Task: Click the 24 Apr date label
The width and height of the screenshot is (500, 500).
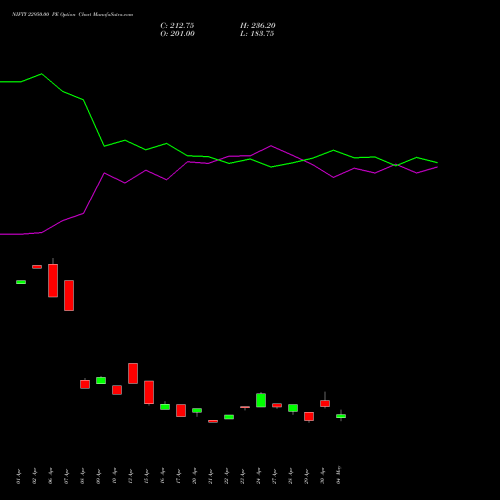Action: pyautogui.click(x=258, y=476)
